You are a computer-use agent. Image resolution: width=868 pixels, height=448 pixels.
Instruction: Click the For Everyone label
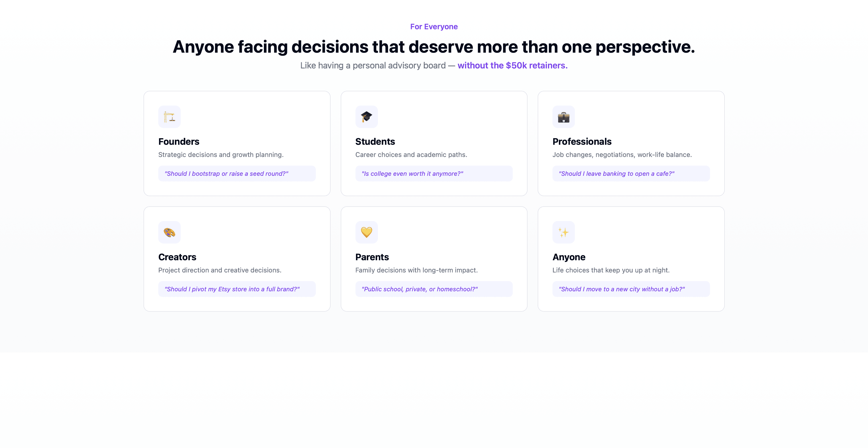(434, 26)
